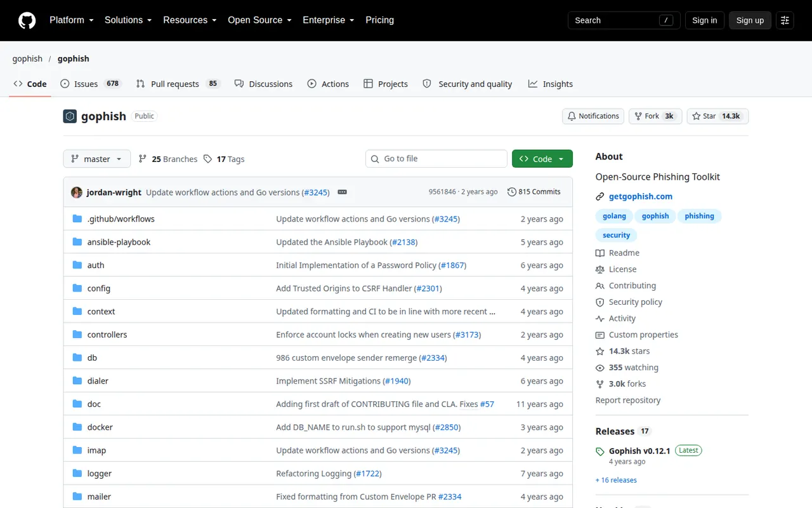Click jordan-wright's avatar image
The width and height of the screenshot is (812, 508).
(x=77, y=192)
